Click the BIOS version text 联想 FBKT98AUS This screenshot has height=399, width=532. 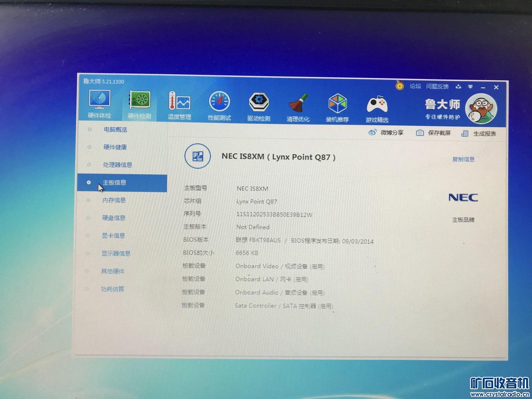[258, 240]
